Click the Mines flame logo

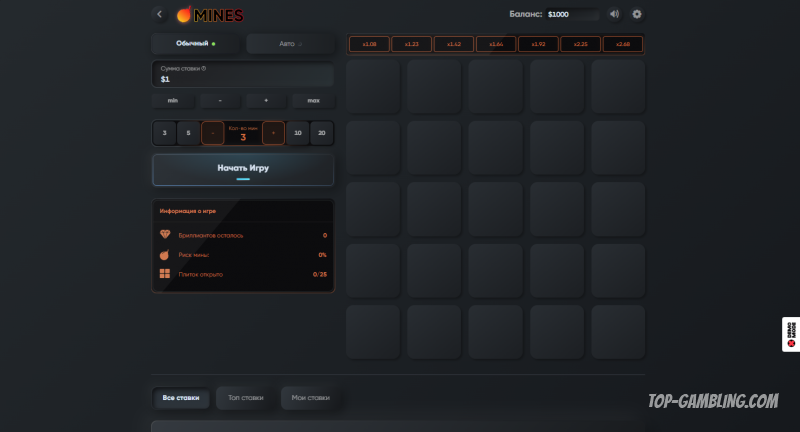click(184, 15)
